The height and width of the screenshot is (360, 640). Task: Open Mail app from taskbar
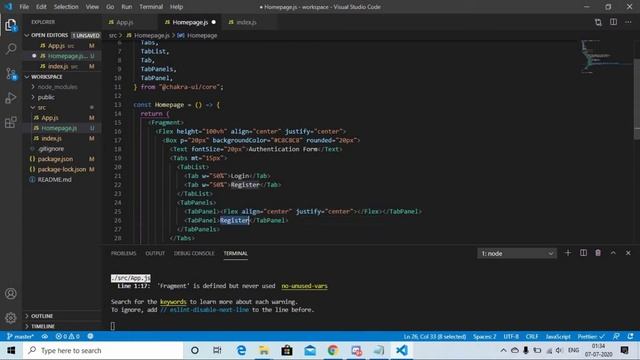310,351
